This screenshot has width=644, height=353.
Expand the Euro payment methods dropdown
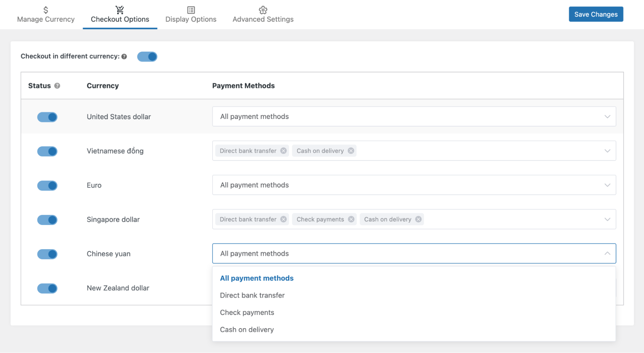(x=607, y=185)
